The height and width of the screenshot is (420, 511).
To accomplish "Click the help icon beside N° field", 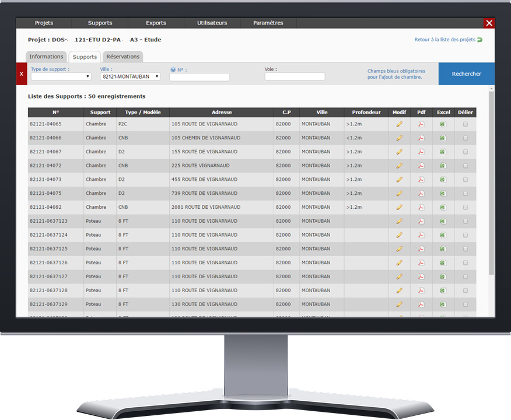I will pyautogui.click(x=173, y=69).
